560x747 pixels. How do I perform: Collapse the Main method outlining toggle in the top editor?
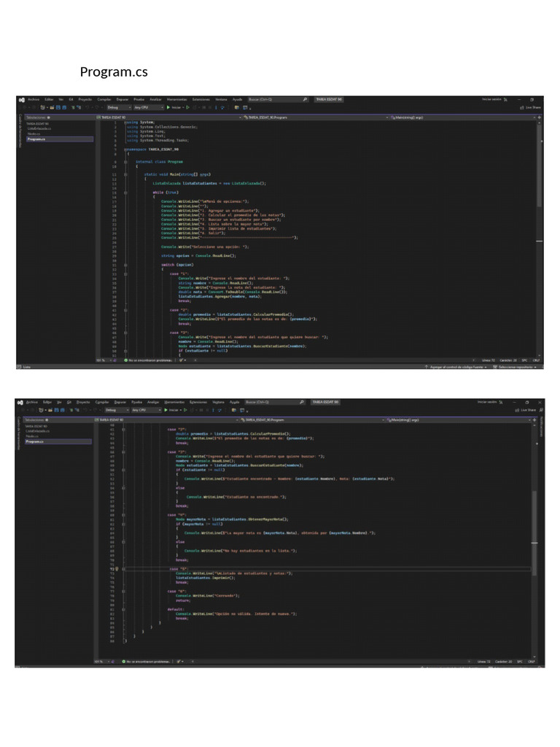pyautogui.click(x=125, y=175)
